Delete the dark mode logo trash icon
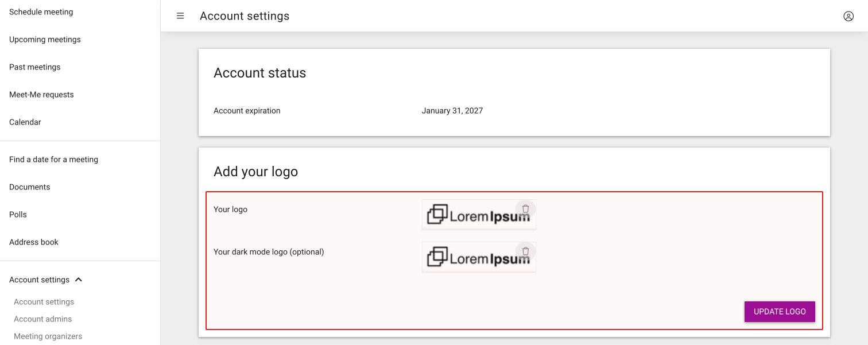The image size is (868, 345). 525,251
